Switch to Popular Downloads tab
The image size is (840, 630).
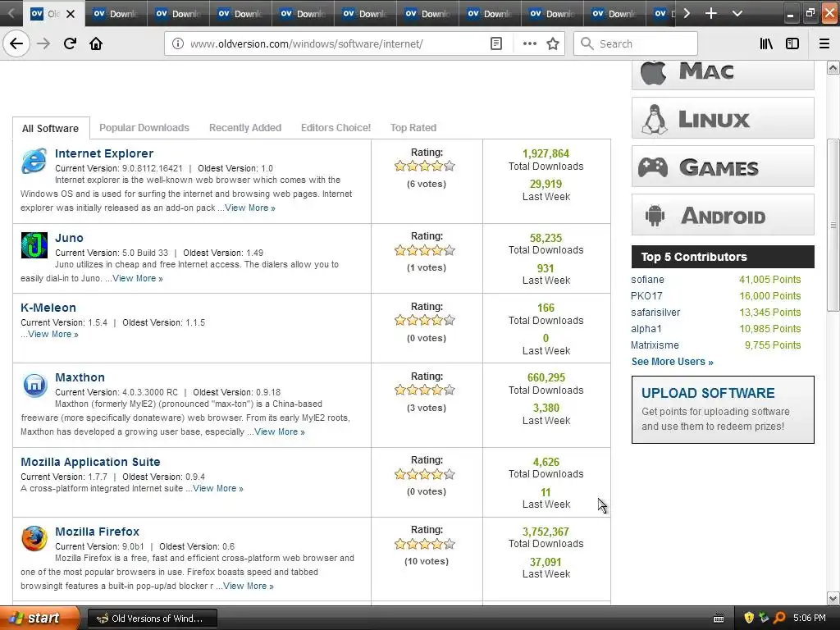click(144, 128)
